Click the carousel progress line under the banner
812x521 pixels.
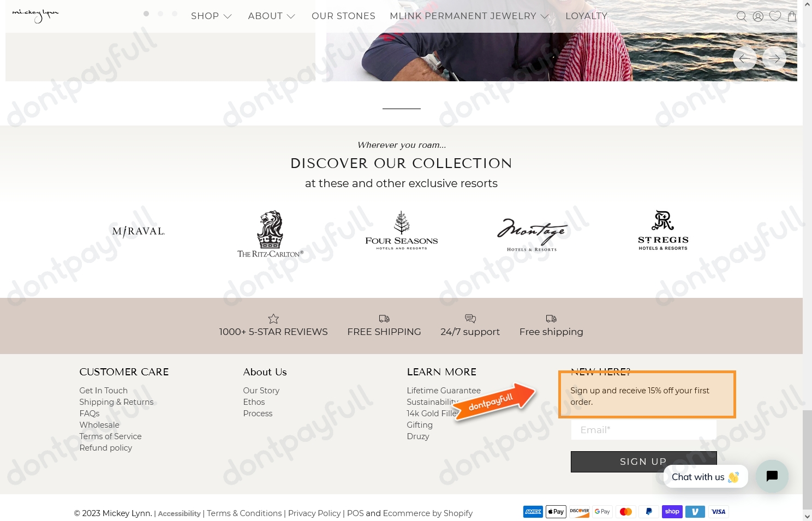pyautogui.click(x=401, y=109)
